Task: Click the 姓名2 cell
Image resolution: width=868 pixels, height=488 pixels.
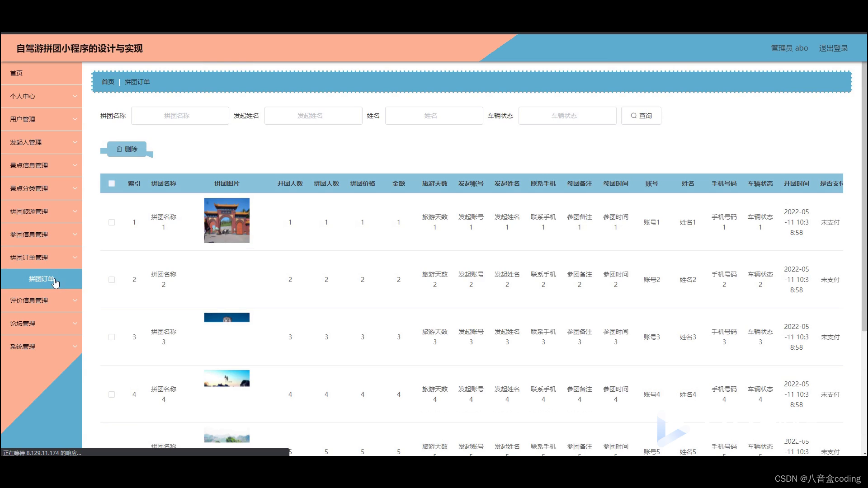Action: tap(688, 280)
